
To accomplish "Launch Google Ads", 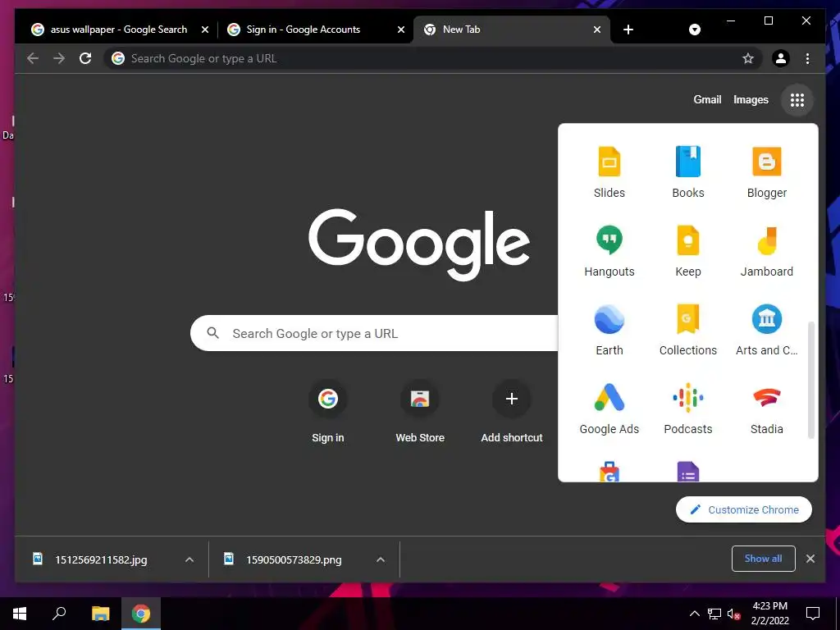I will coord(609,409).
